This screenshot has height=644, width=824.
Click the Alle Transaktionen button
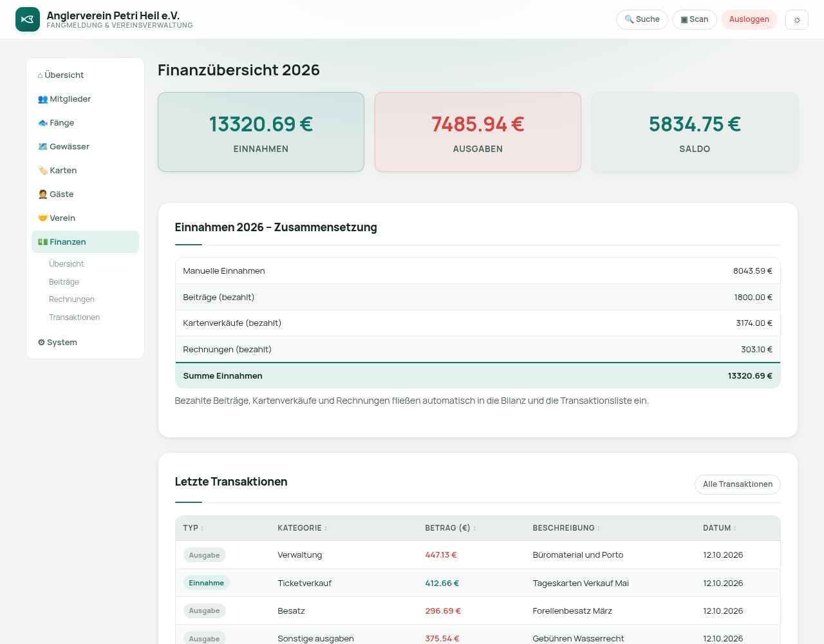click(x=738, y=484)
